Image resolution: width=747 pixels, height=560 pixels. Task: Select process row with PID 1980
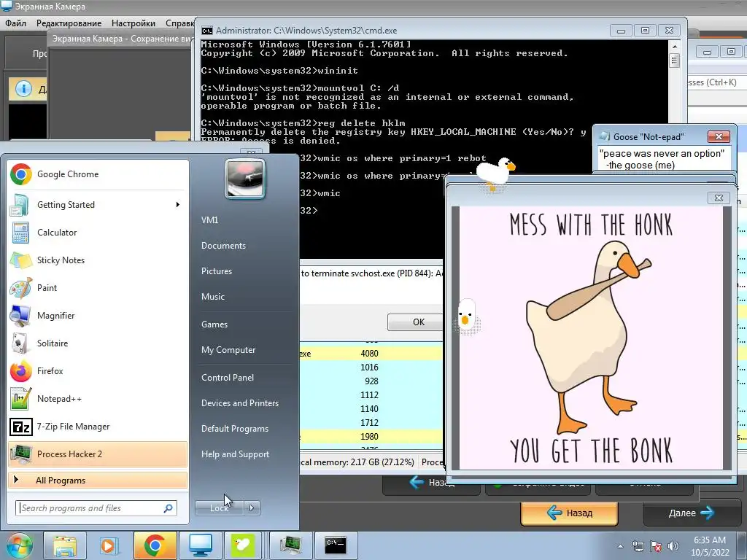(x=371, y=436)
